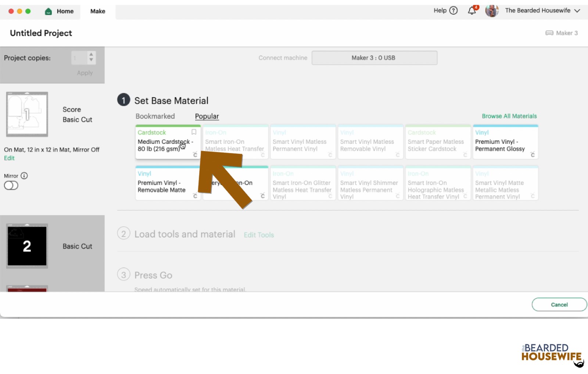Click the Press Go step

[x=153, y=275]
